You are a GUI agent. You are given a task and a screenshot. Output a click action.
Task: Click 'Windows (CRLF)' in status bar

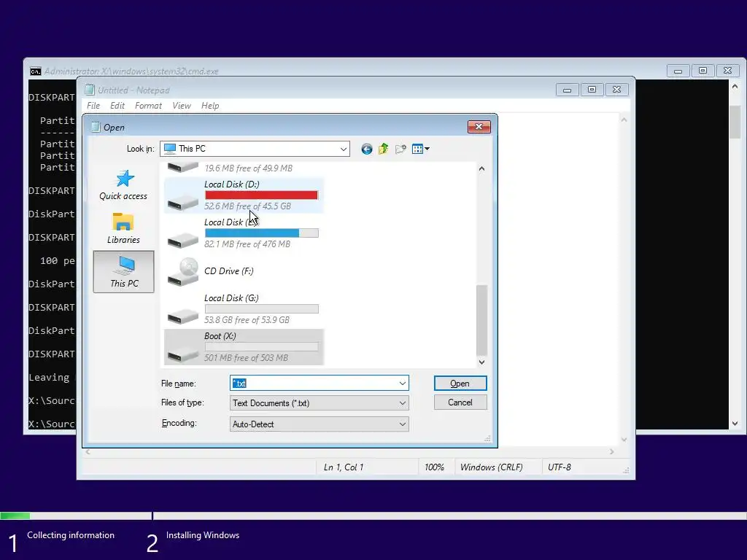491,467
